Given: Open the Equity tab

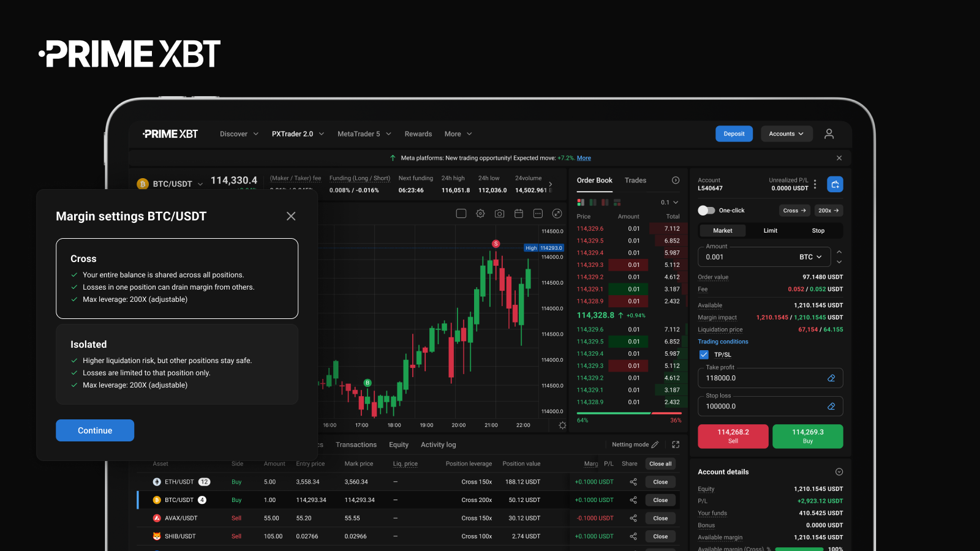Looking at the screenshot, I should click(399, 445).
